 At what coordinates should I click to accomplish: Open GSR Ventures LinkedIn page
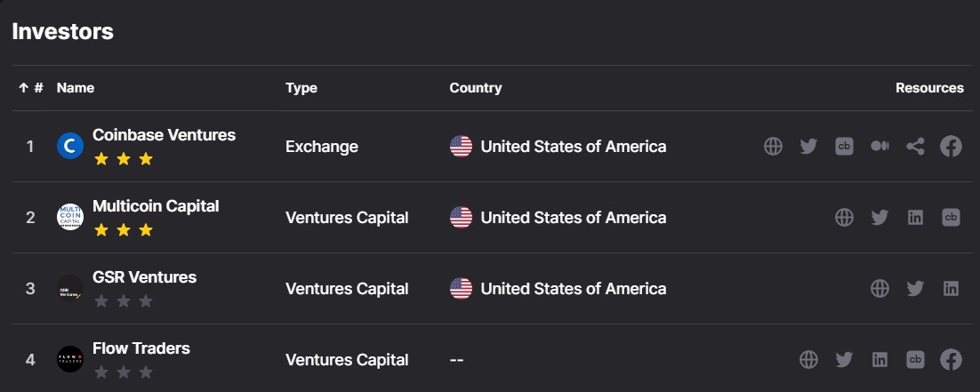tap(951, 289)
